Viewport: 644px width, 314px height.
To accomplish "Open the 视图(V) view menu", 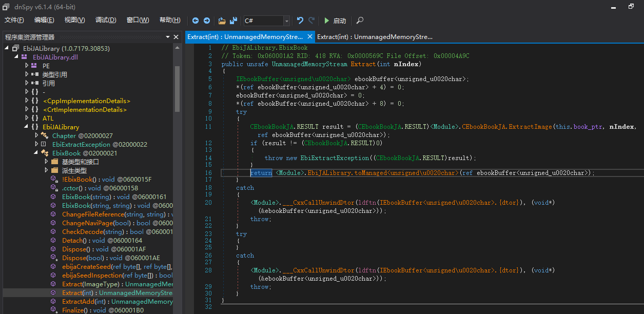I will point(75,20).
